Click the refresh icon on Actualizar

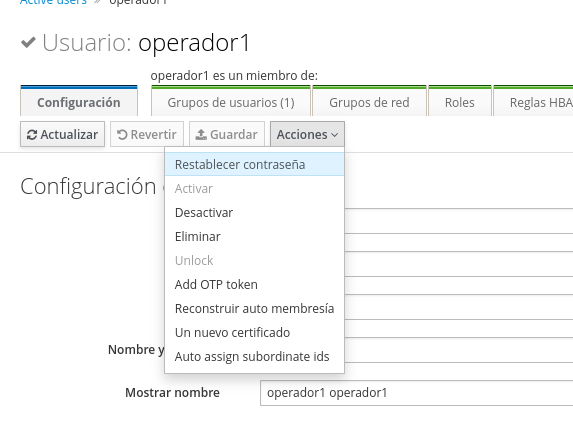click(x=32, y=135)
